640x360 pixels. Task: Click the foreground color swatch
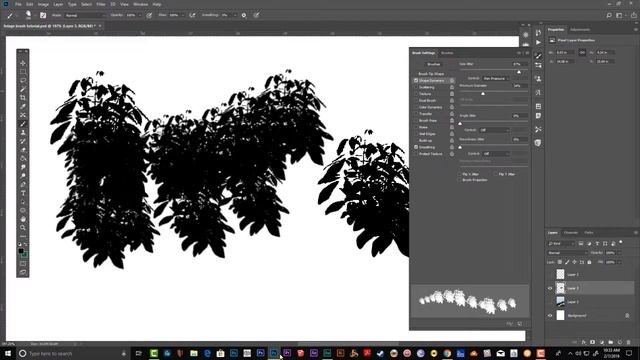pyautogui.click(x=21, y=251)
